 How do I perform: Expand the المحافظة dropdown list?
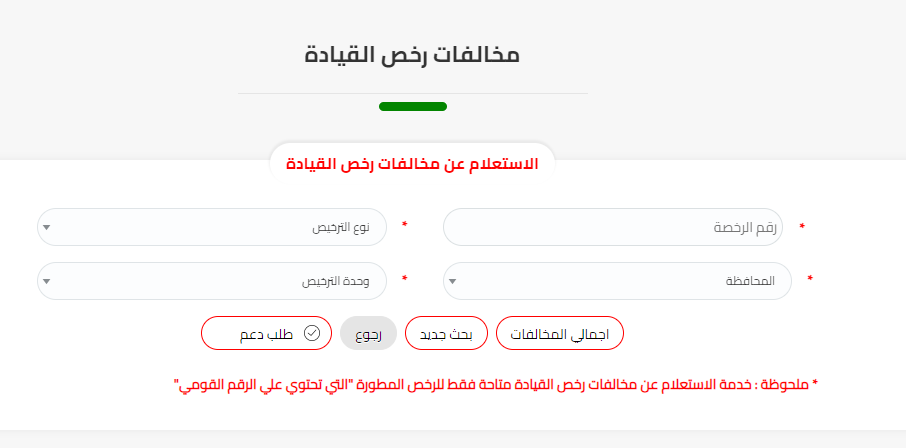(616, 281)
